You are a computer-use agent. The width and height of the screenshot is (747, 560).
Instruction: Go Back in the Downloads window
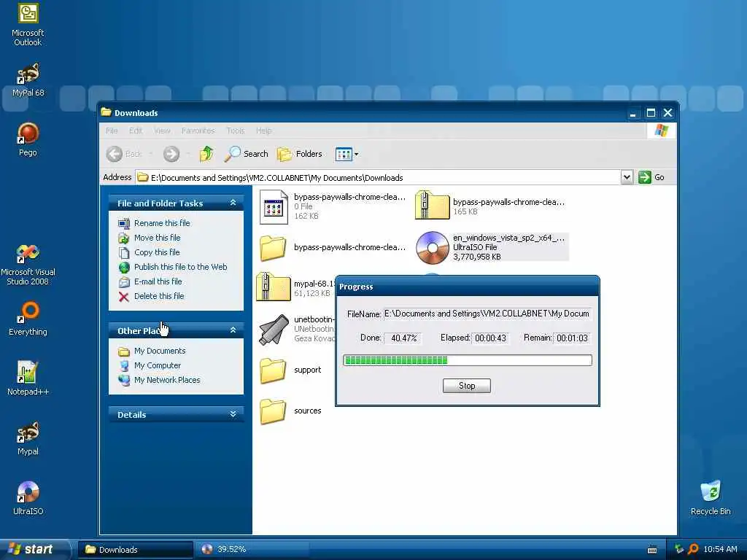[124, 154]
